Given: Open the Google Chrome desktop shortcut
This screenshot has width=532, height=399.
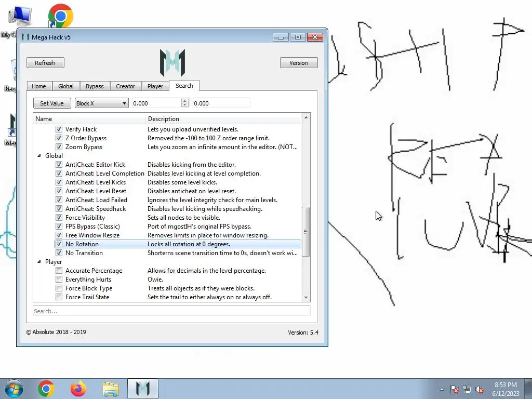Looking at the screenshot, I should pyautogui.click(x=60, y=16).
